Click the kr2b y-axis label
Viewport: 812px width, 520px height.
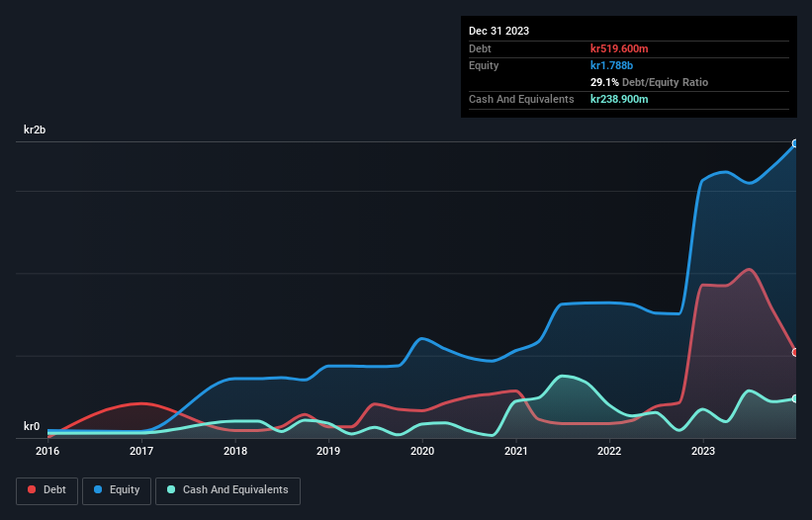(35, 130)
